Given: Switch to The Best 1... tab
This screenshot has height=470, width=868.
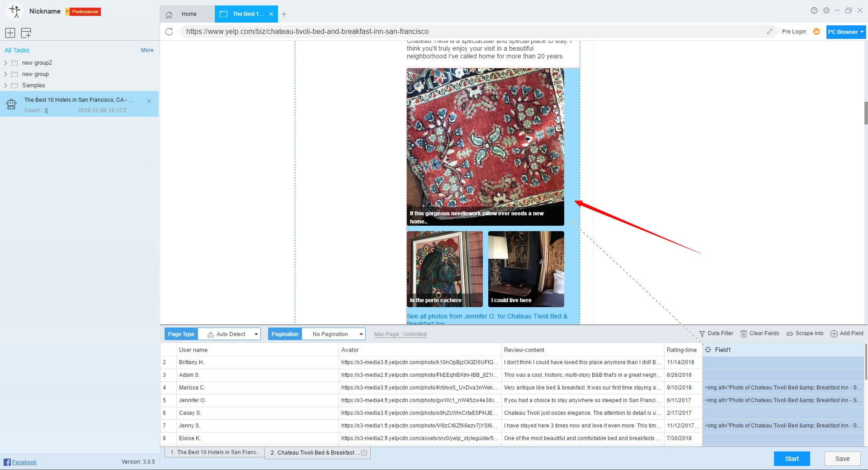Looking at the screenshot, I should 246,14.
